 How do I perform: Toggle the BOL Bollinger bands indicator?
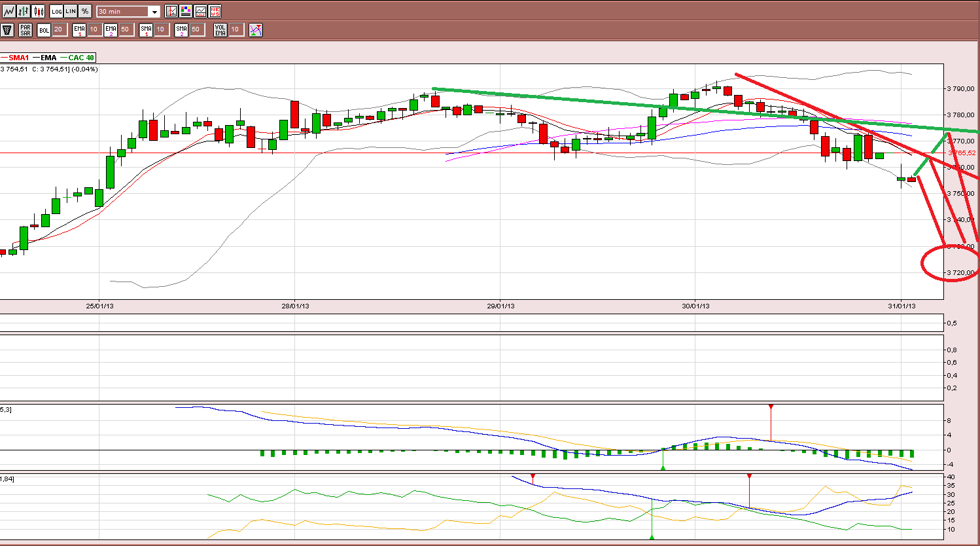click(x=44, y=29)
